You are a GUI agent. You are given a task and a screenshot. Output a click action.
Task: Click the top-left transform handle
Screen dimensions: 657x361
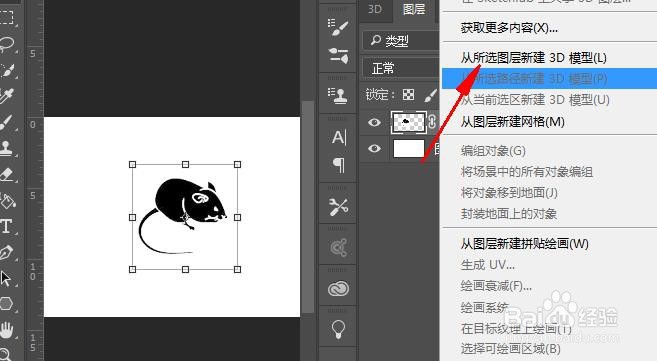click(132, 165)
